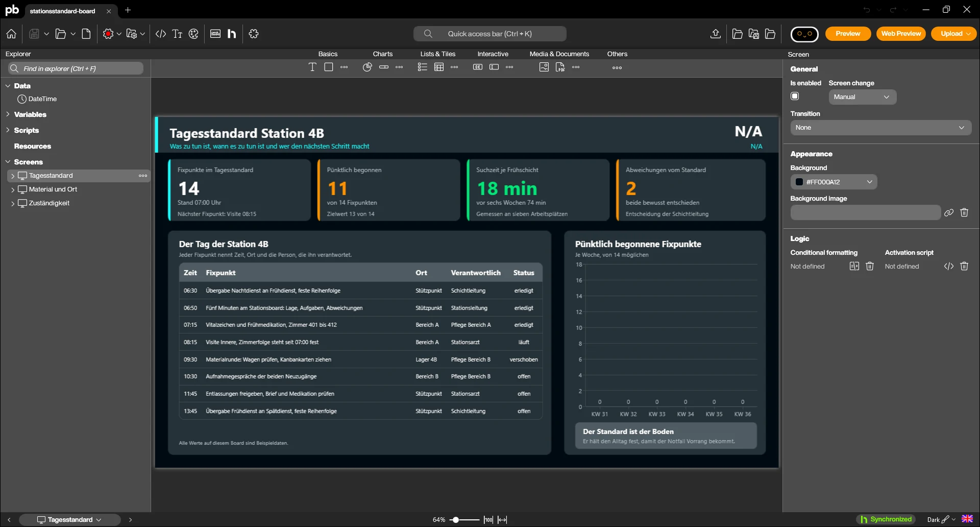Click the folder with lock icon
Screen dimensions: 980x527
(754, 34)
